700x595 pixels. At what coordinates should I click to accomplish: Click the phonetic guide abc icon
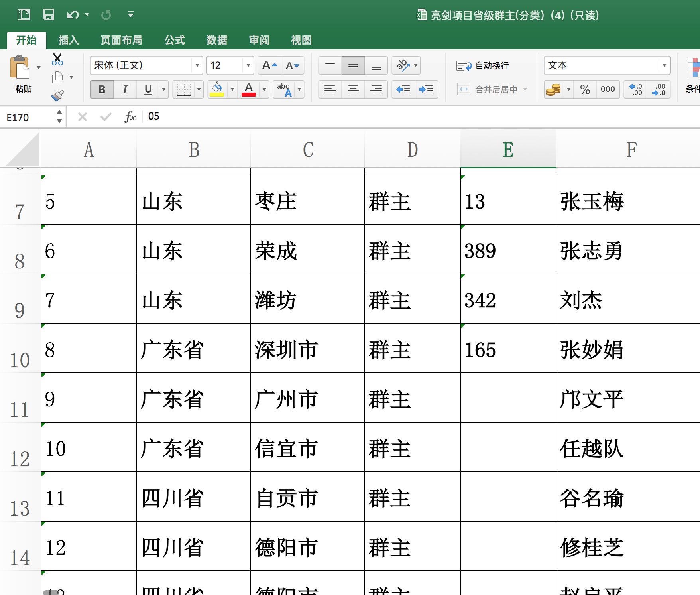[x=285, y=89]
